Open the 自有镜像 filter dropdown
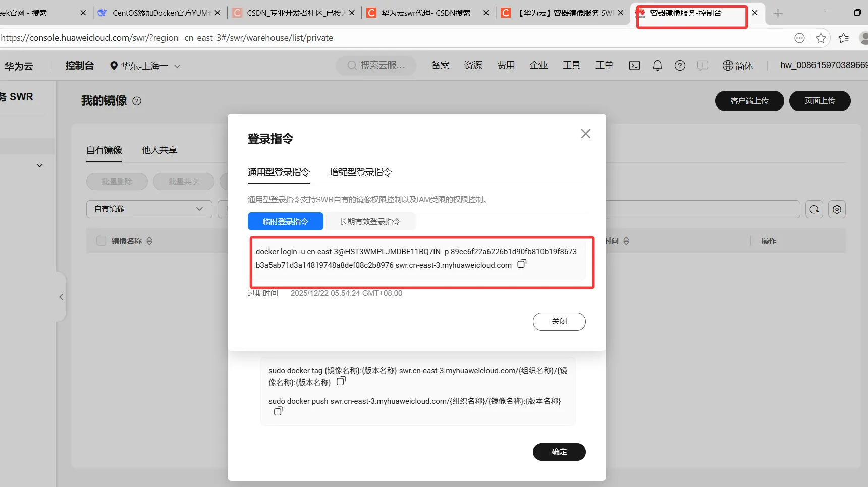Image resolution: width=868 pixels, height=487 pixels. [x=148, y=208]
